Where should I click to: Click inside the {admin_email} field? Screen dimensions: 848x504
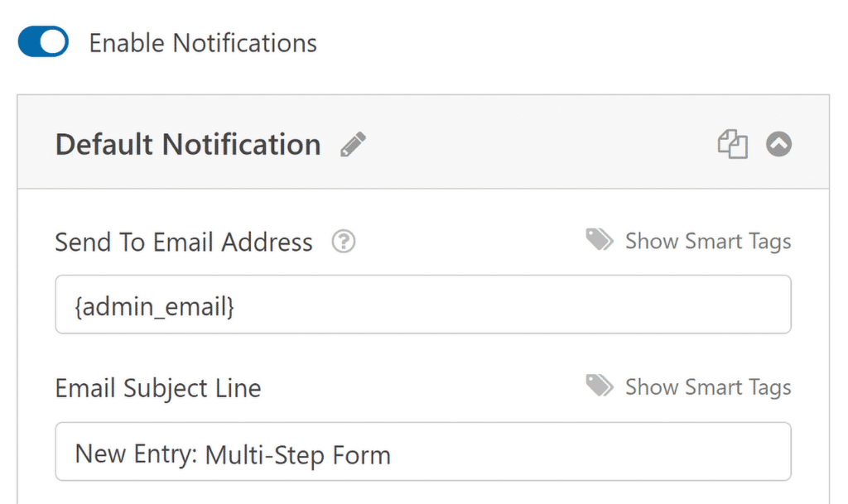(x=422, y=305)
